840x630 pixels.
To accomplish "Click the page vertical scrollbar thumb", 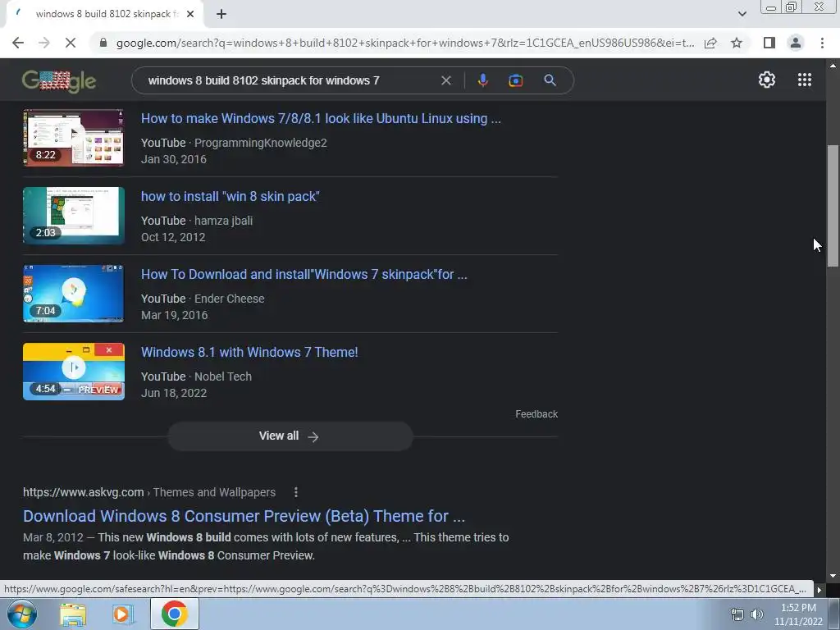I will coord(833,206).
